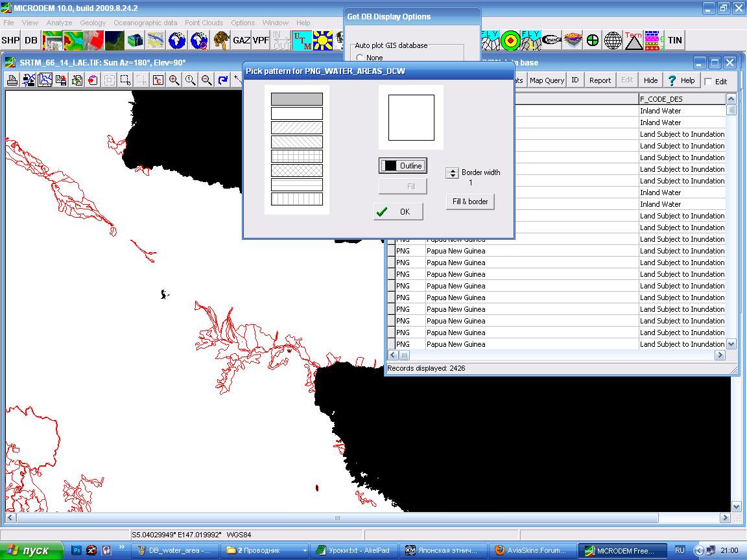
Task: Toggle the Edit checkbox in database window
Action: pyautogui.click(x=708, y=82)
